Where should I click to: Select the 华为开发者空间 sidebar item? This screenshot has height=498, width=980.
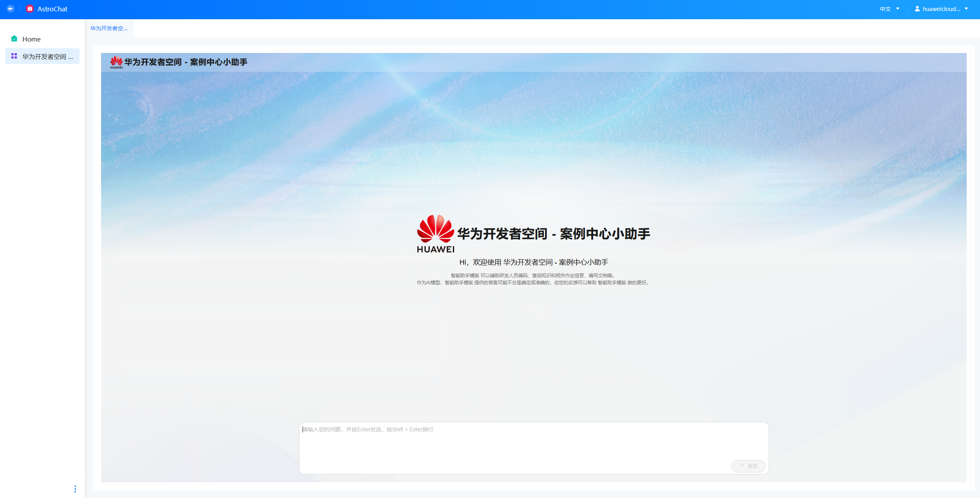(42, 56)
